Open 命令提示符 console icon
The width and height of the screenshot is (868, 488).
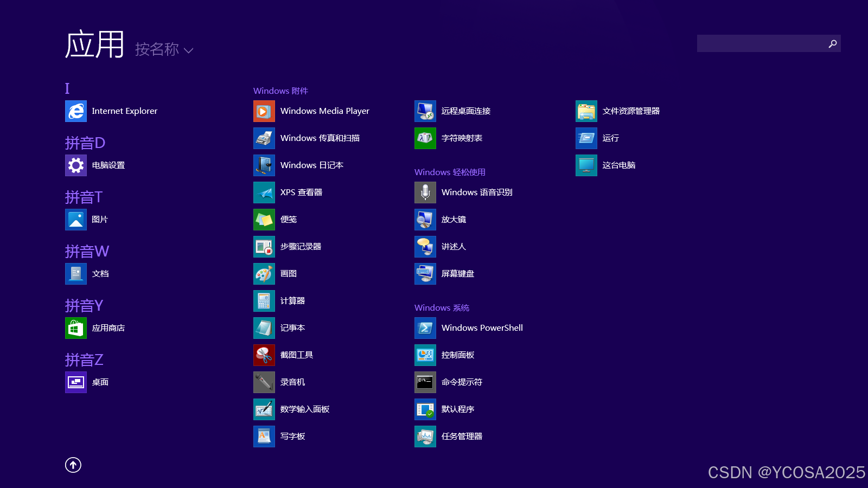point(425,382)
